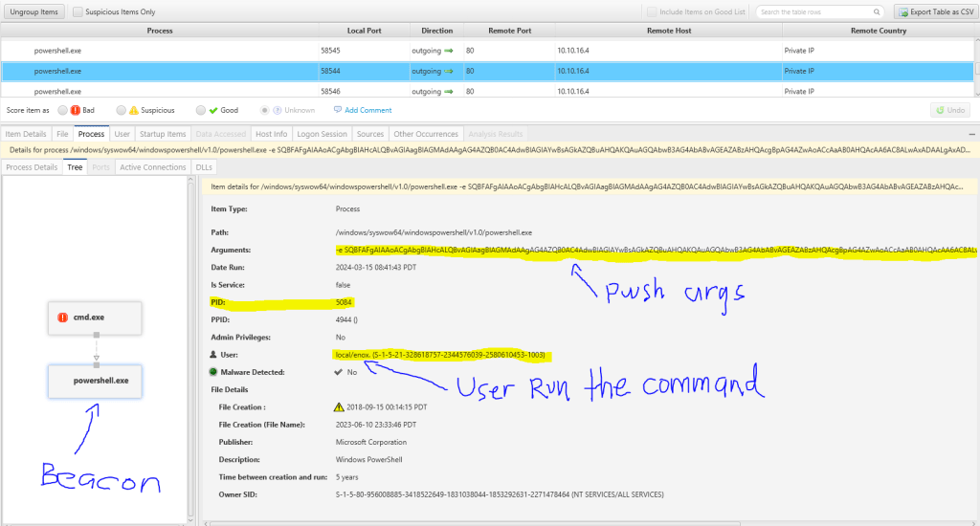Mark item with the Suspicious radio button

120,110
